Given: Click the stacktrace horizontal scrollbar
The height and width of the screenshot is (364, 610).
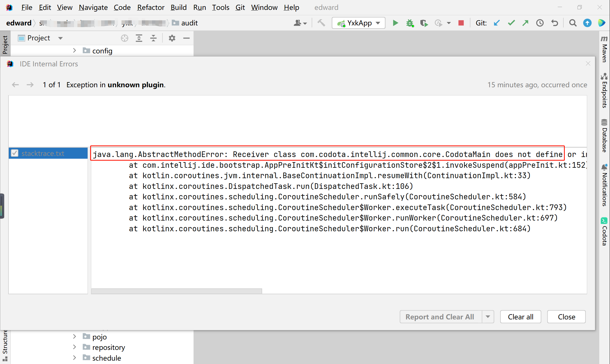Looking at the screenshot, I should [x=177, y=291].
